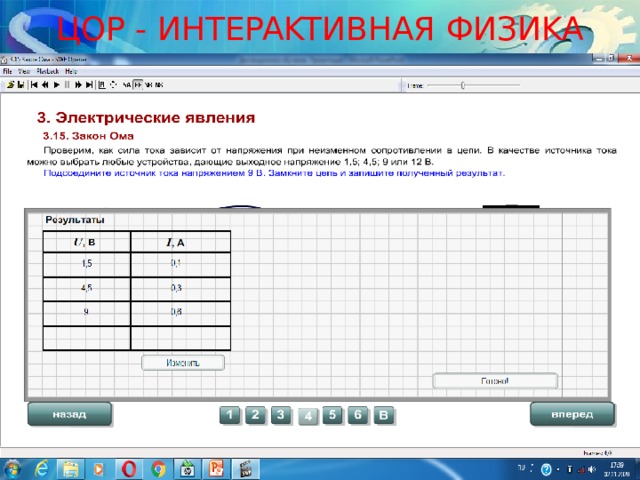Go back with the назад button
640x480 pixels.
(69, 414)
